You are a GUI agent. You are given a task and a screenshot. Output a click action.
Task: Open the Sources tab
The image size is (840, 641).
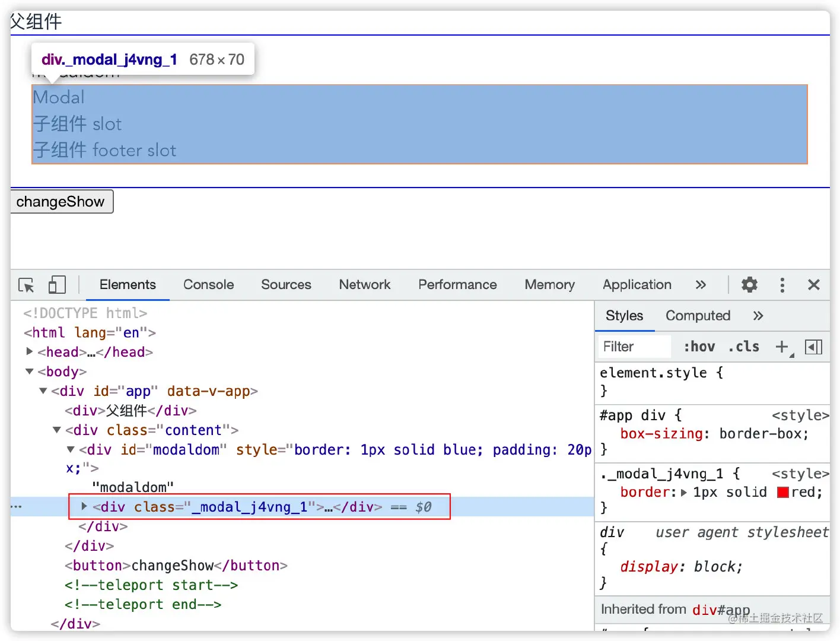286,285
